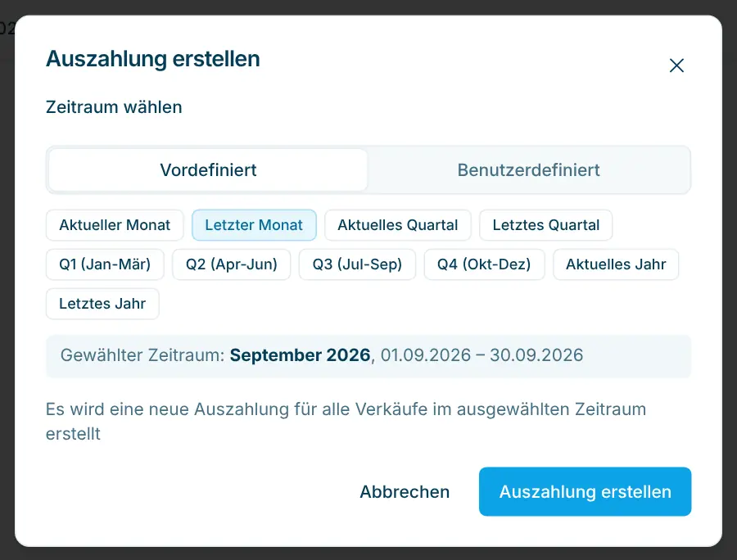Click the Auszahlung erstellen dialog heading

(153, 59)
